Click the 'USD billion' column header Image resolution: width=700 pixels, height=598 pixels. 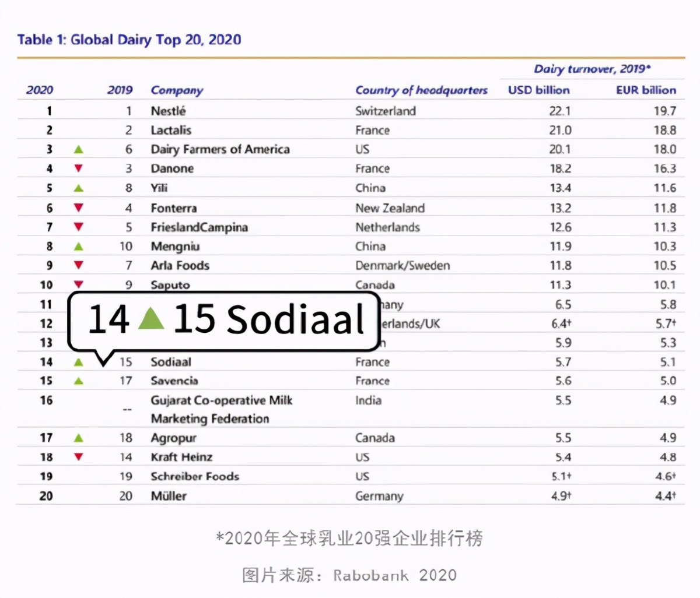[539, 90]
